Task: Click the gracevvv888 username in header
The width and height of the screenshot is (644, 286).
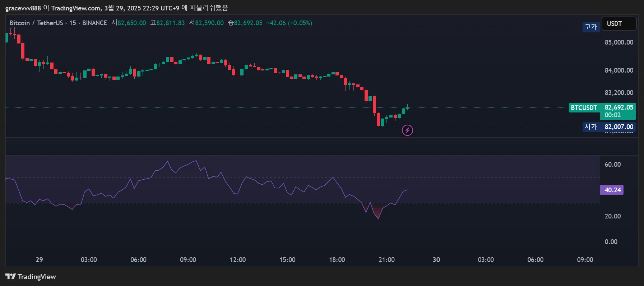Action: [x=23, y=8]
